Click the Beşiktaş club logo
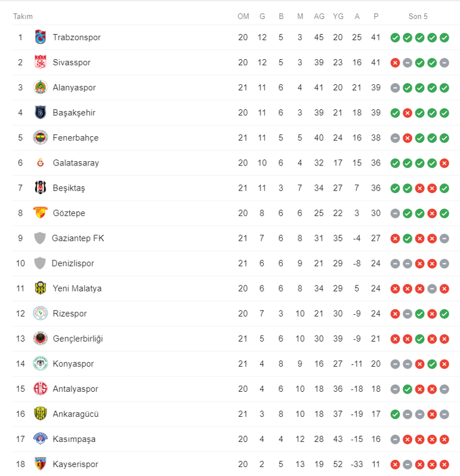This screenshot has height=476, width=460. (x=40, y=188)
